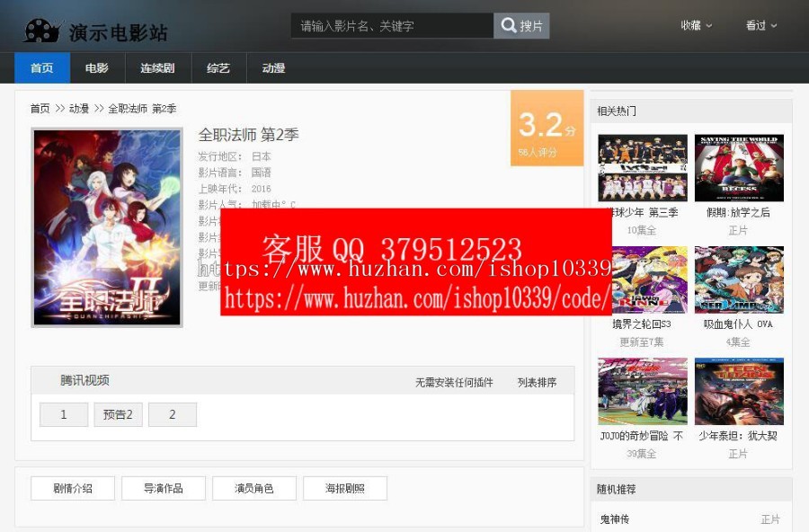Click the 相关热门 section header

[x=617, y=111]
